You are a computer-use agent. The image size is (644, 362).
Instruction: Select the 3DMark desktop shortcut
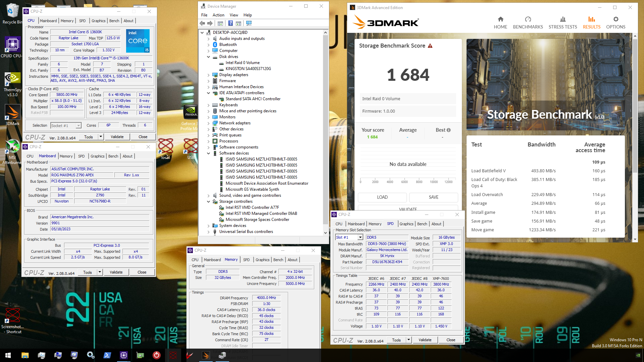click(12, 115)
